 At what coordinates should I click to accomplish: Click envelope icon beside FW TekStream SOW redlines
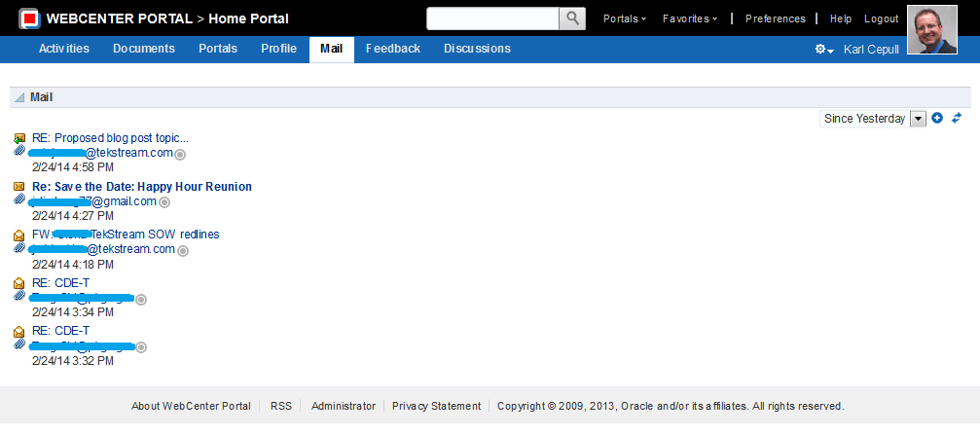19,235
